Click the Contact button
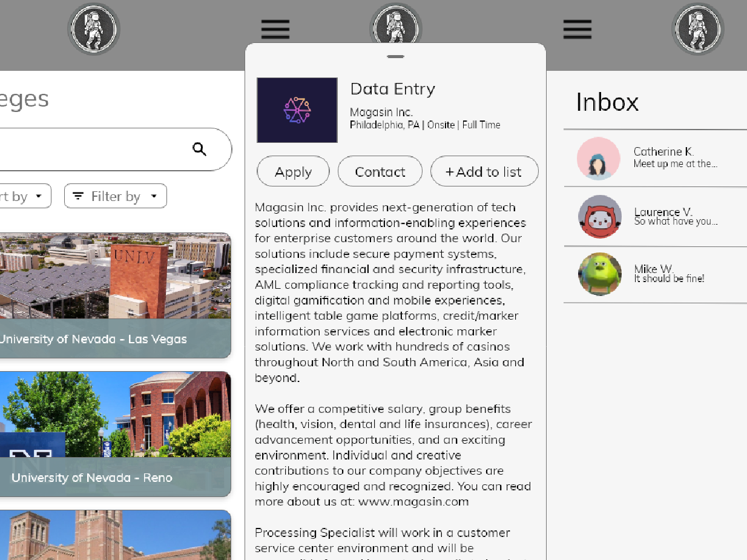This screenshot has width=747, height=560. click(380, 171)
